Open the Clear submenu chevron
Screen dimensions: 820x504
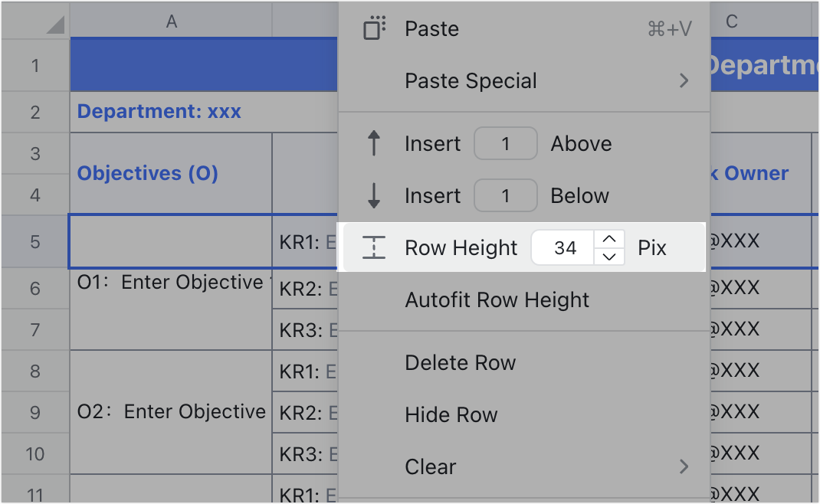684,466
